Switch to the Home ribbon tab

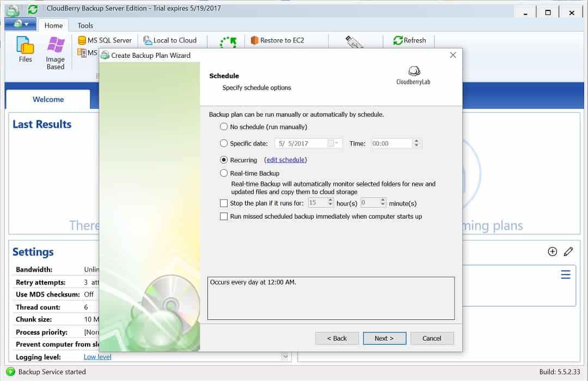(53, 26)
